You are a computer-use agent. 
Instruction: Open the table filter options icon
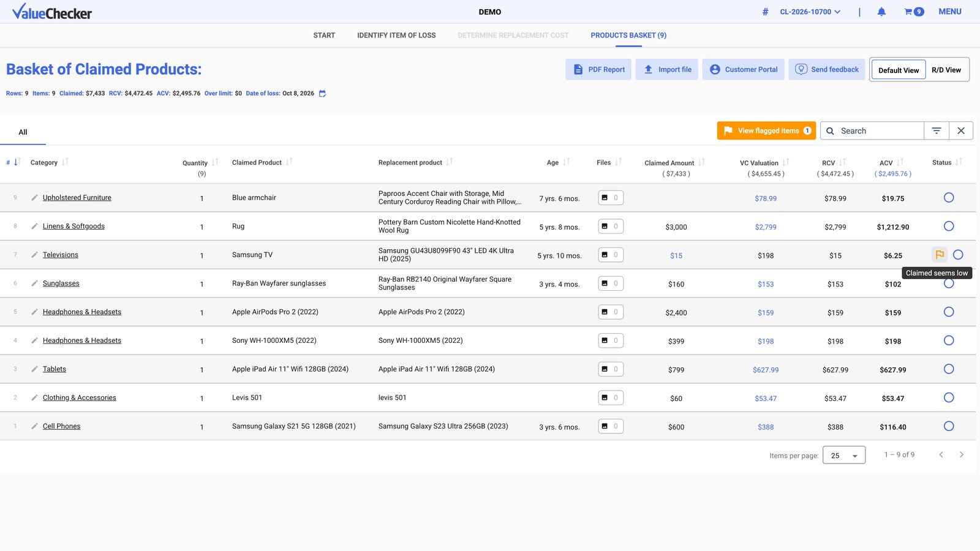pos(937,130)
